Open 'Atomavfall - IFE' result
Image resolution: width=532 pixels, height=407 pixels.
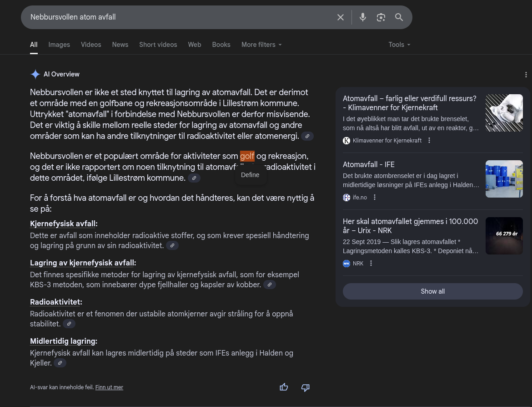[x=368, y=164]
